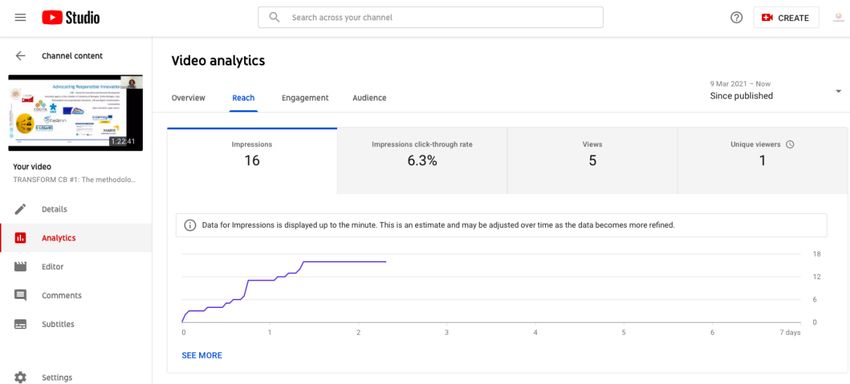Open Details with the pencil icon
850x384 pixels.
pos(21,209)
